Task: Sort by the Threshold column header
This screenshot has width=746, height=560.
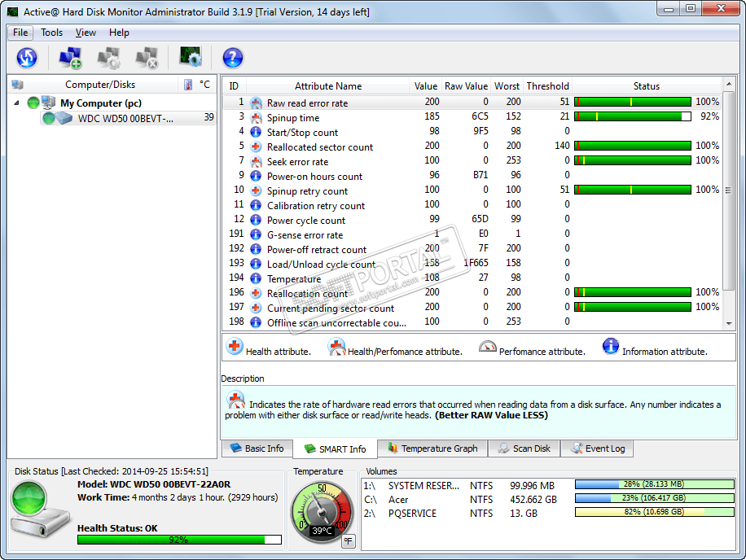Action: (547, 86)
